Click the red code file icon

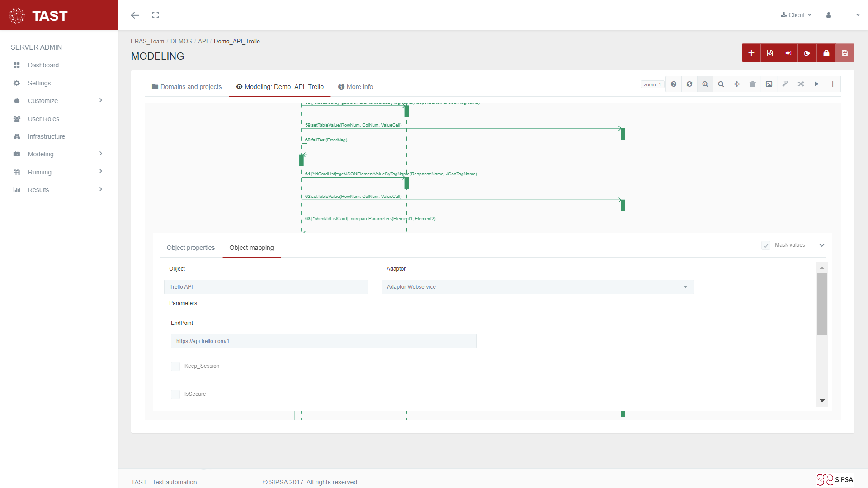(769, 53)
